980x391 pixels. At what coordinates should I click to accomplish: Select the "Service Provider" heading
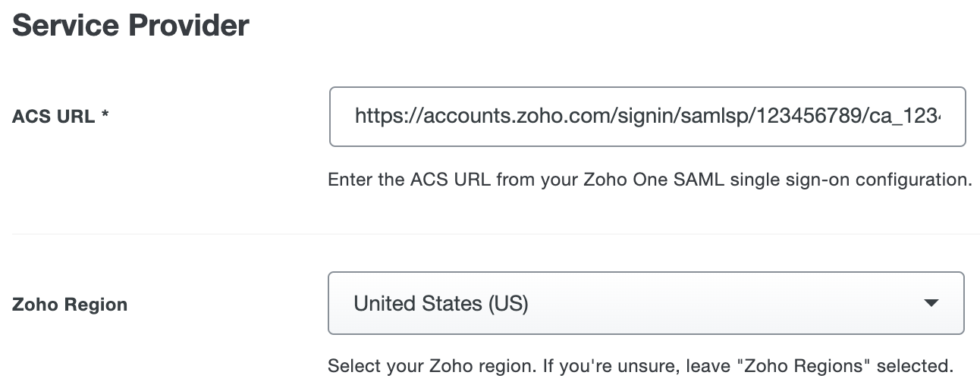coord(130,25)
